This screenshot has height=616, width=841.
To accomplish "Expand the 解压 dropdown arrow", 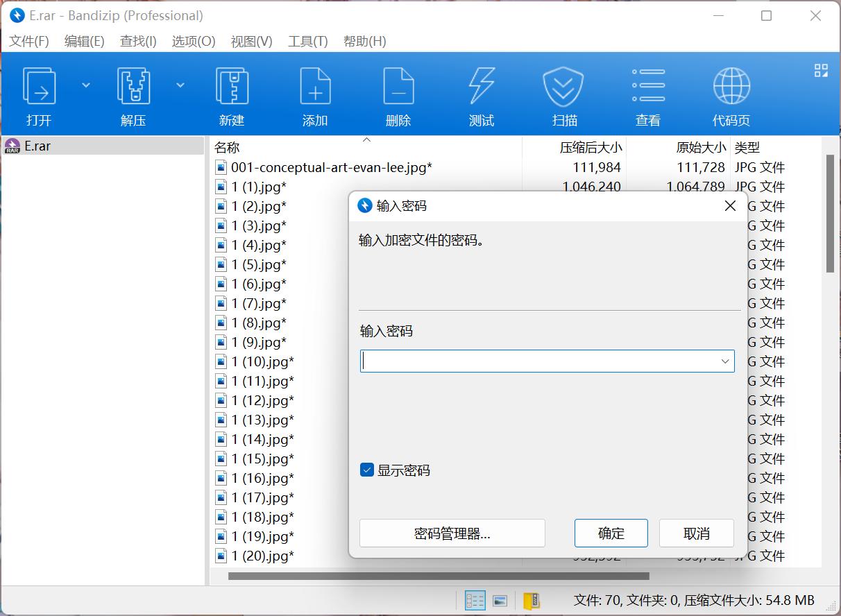I will point(180,85).
